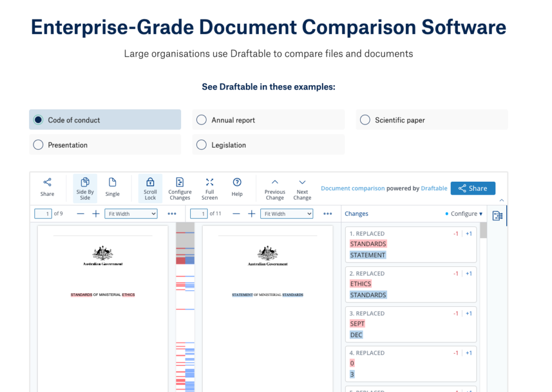Click the right document page number field
The height and width of the screenshot is (392, 552).
[199, 214]
